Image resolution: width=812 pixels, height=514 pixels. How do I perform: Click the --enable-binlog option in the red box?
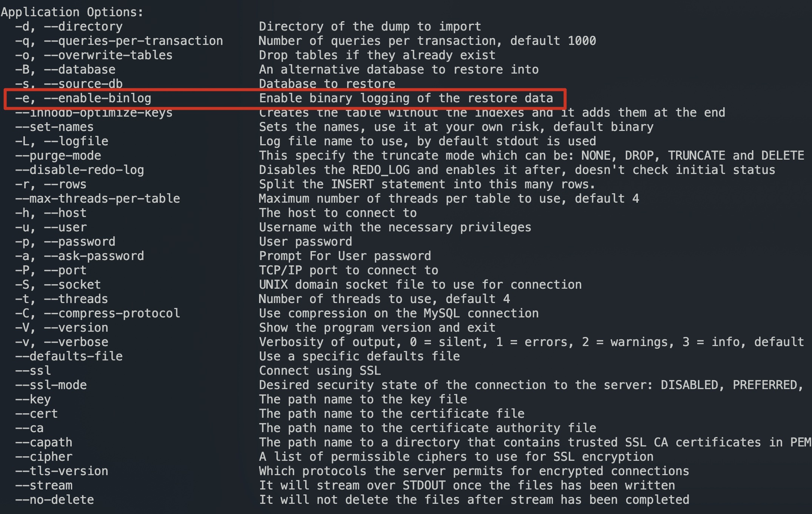coord(97,98)
